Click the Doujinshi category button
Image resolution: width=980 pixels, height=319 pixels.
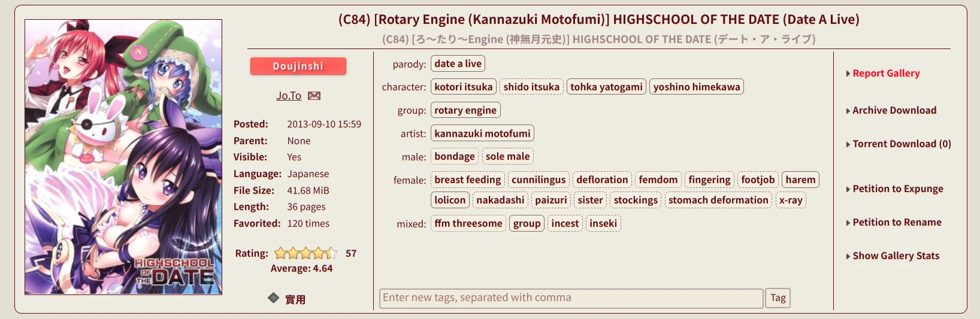(x=298, y=66)
